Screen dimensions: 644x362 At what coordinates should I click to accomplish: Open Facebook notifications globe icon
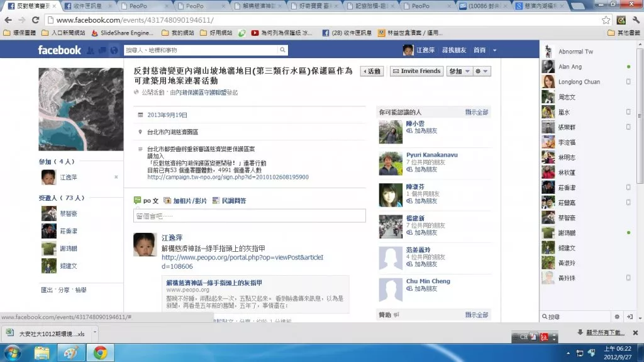(x=114, y=50)
